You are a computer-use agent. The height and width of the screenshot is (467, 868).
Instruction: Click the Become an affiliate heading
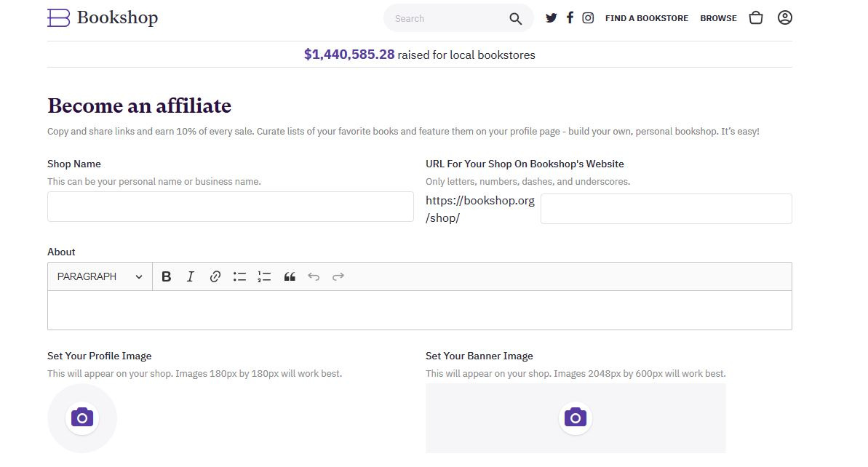[140, 105]
